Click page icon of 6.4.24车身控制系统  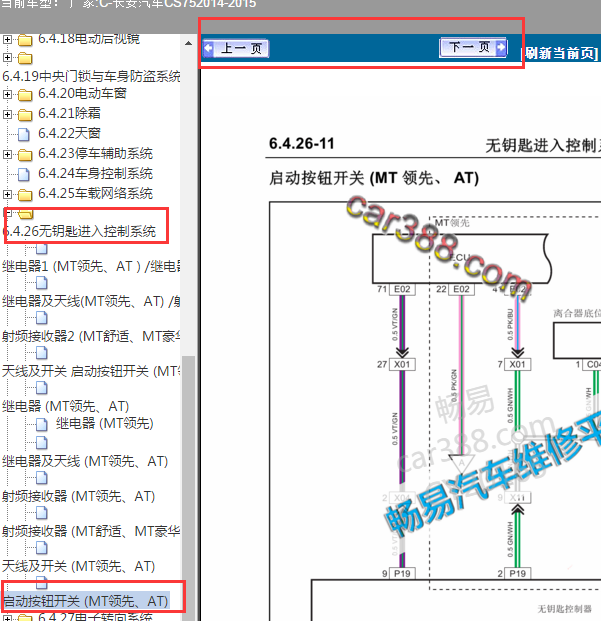pos(24,175)
